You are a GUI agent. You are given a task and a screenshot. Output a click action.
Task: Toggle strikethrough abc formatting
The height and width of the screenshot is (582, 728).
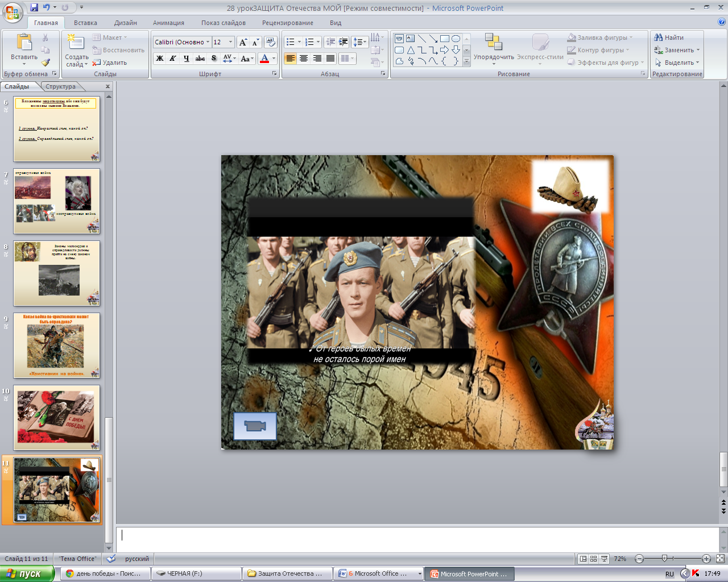pyautogui.click(x=200, y=58)
